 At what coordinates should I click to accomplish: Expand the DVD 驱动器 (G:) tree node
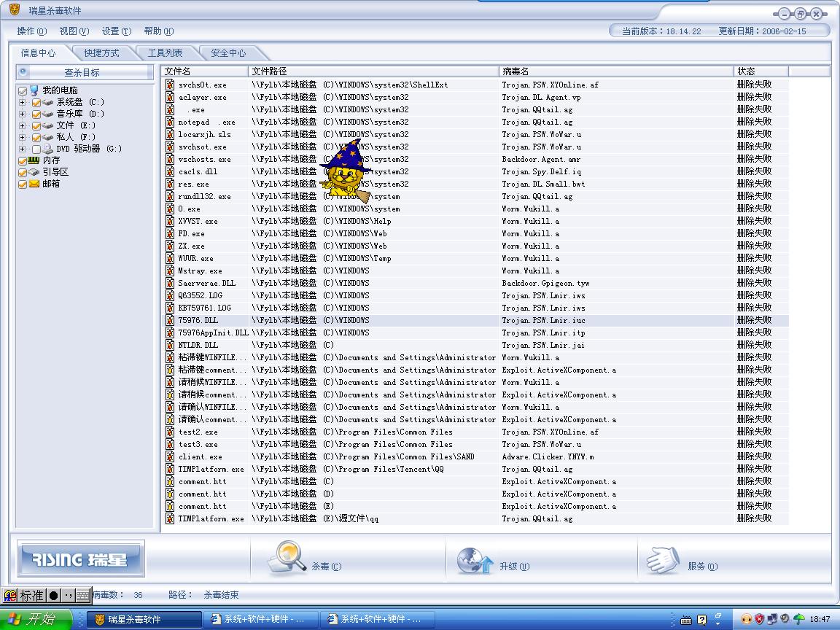tap(22, 149)
